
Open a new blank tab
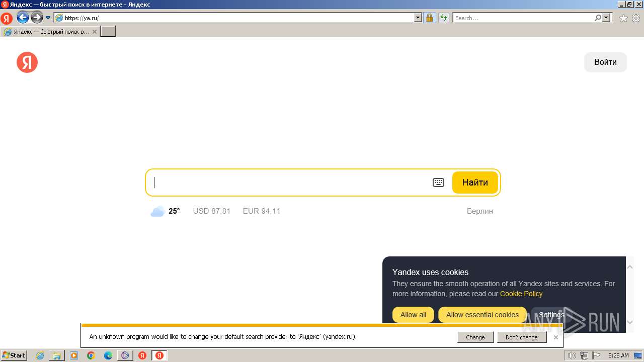[x=108, y=31]
